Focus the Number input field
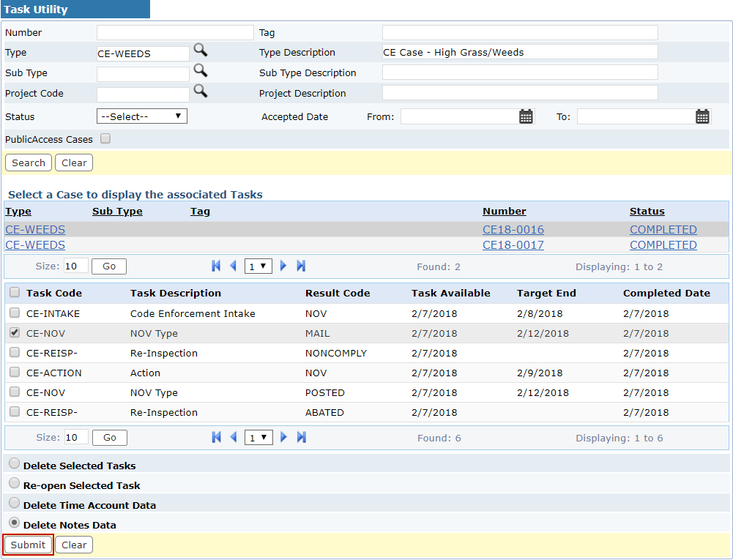Viewport: 733px width, 560px height. point(175,32)
